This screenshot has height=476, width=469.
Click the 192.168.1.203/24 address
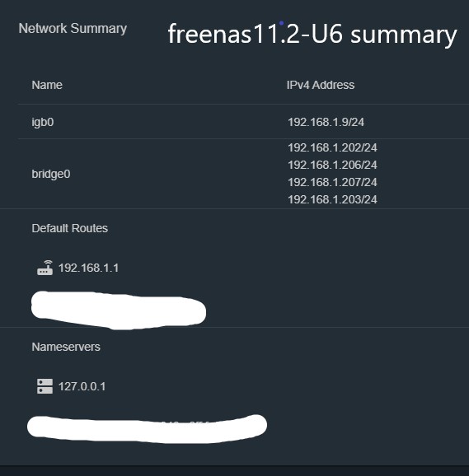click(x=332, y=199)
